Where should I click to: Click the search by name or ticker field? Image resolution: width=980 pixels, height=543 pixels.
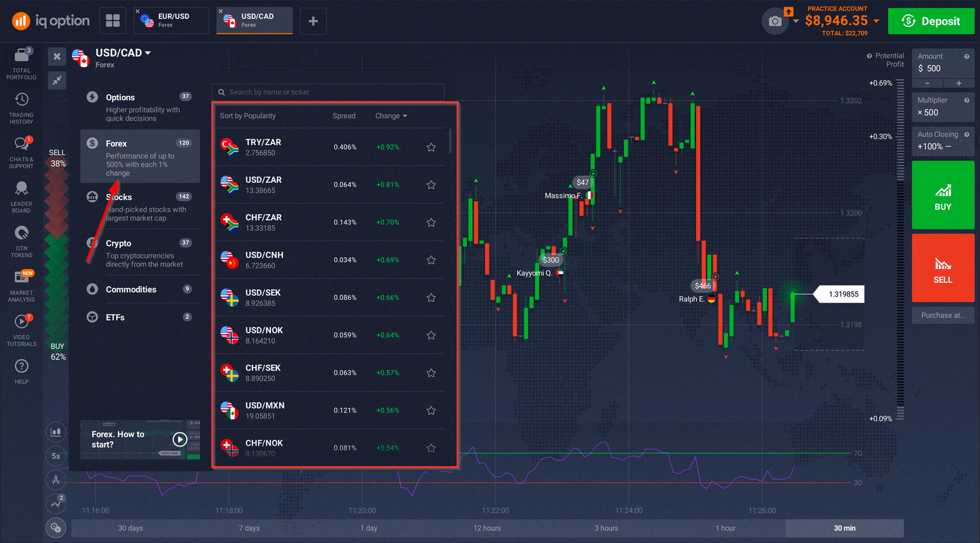click(x=328, y=92)
